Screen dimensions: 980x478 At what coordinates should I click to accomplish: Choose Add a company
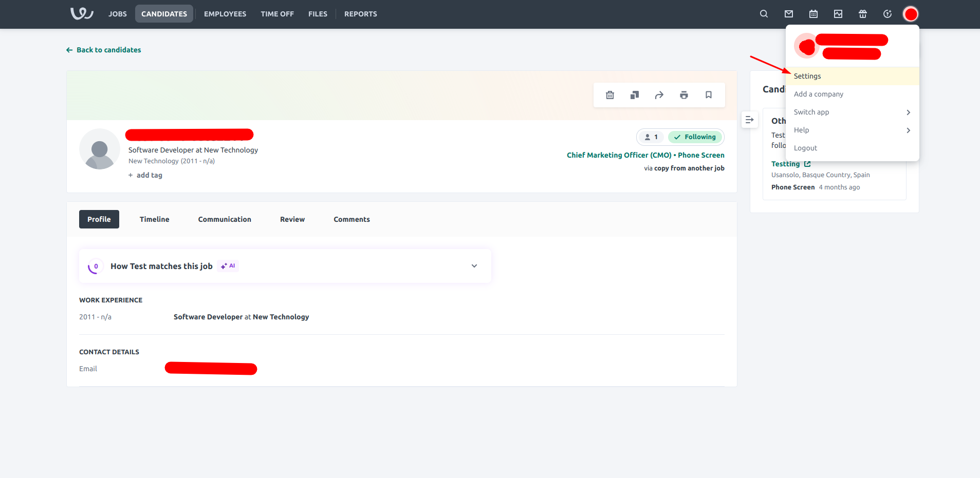click(x=852, y=94)
